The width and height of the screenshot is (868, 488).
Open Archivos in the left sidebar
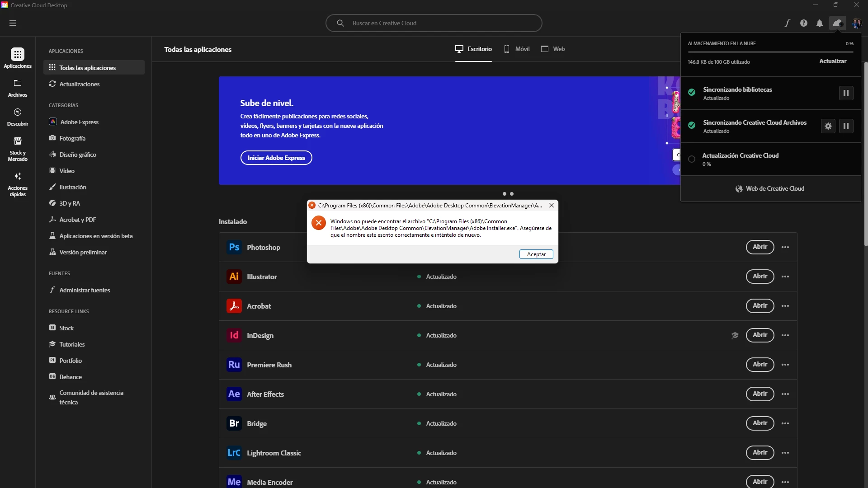click(x=18, y=88)
